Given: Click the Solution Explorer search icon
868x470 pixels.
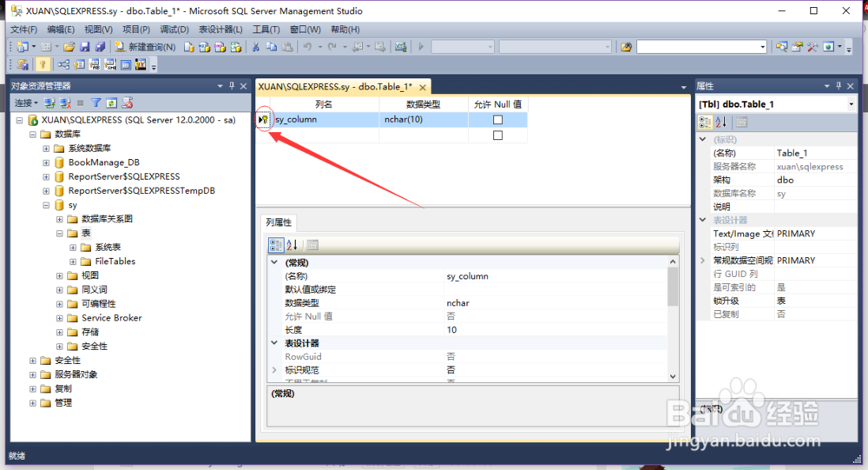Looking at the screenshot, I should [781, 47].
